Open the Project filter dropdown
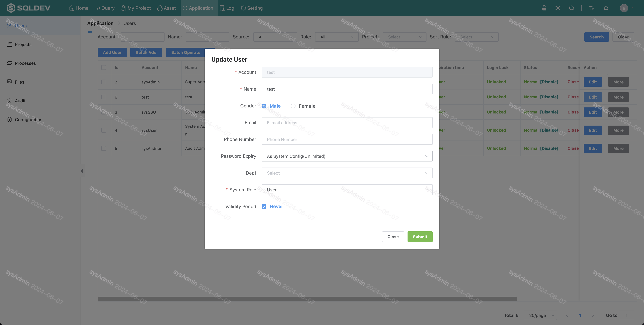The height and width of the screenshot is (325, 644). click(405, 37)
